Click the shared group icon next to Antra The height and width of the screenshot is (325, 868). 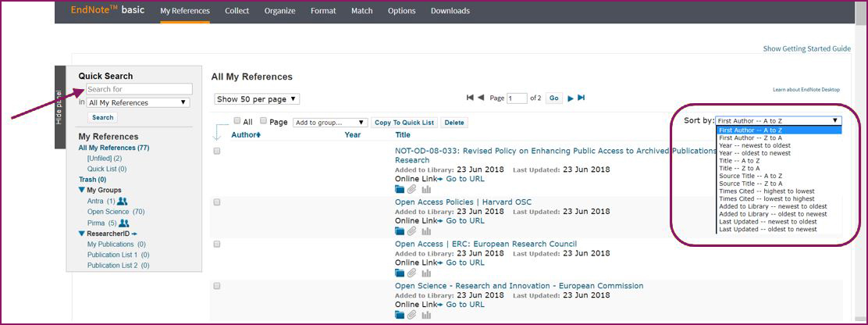[123, 202]
